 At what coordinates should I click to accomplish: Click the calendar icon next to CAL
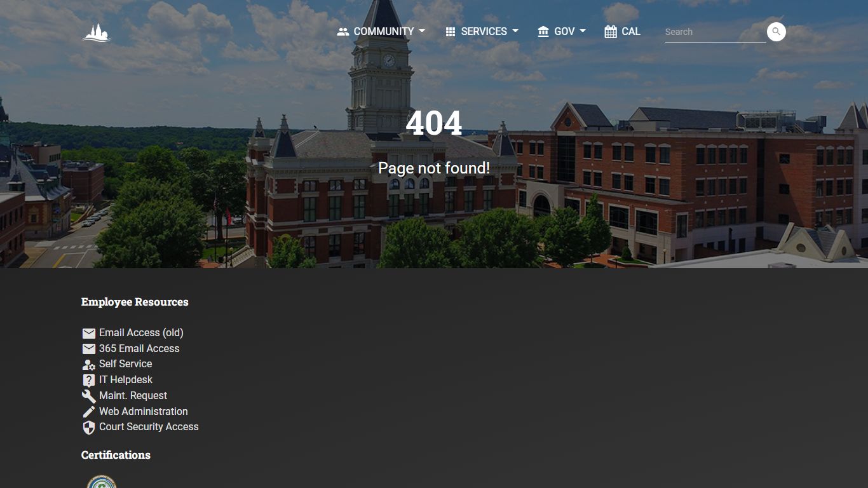(x=611, y=32)
